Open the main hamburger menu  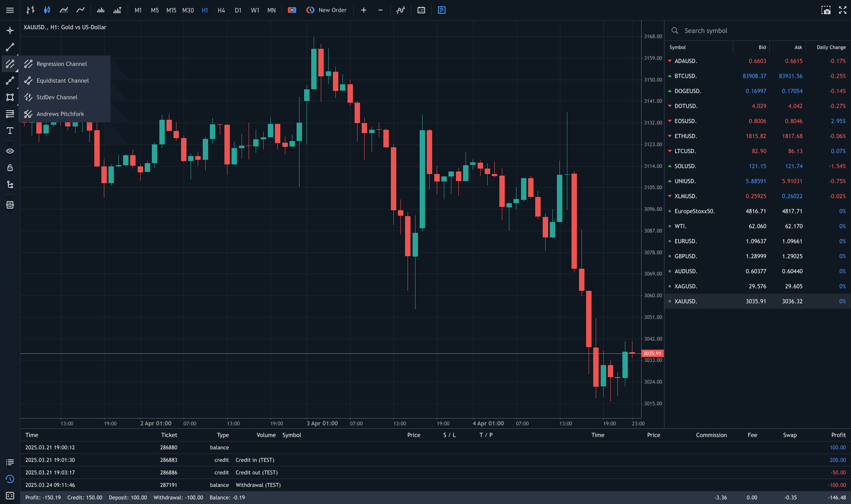[x=10, y=10]
